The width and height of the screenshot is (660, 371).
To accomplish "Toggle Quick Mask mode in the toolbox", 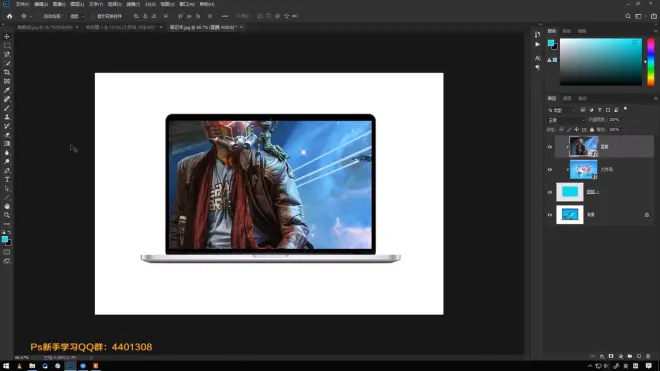I will tap(7, 252).
